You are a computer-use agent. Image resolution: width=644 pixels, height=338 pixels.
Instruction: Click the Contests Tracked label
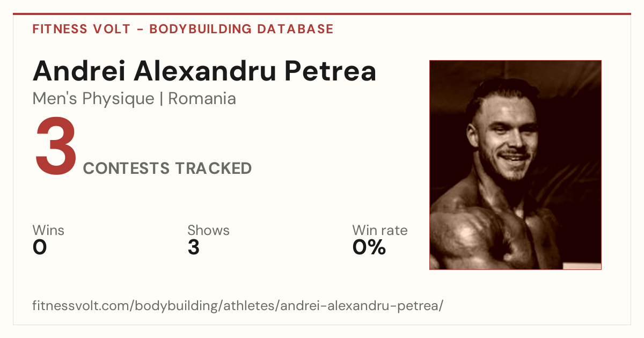click(x=167, y=168)
